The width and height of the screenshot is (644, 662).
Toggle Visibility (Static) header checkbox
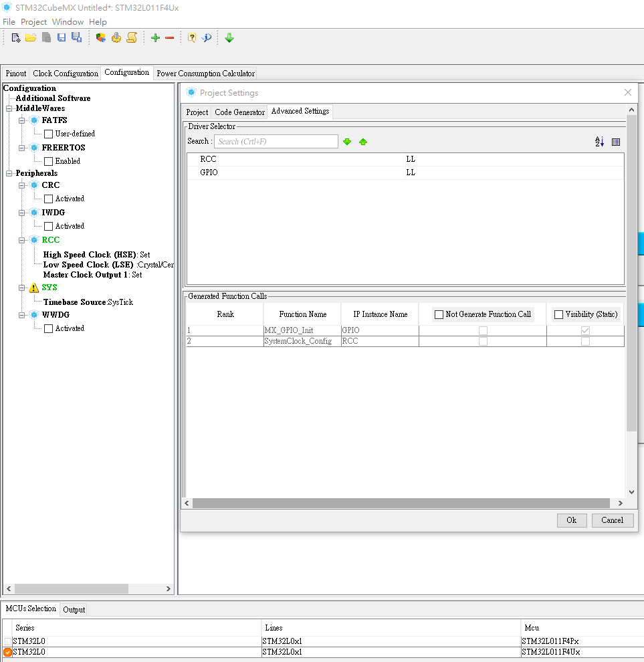pyautogui.click(x=558, y=314)
